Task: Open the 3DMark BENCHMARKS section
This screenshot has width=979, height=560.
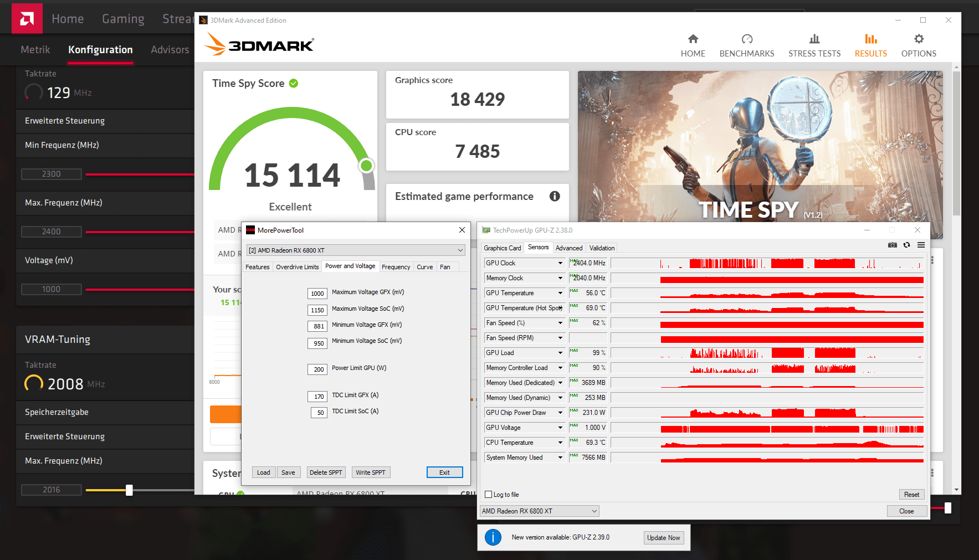Action: click(747, 45)
